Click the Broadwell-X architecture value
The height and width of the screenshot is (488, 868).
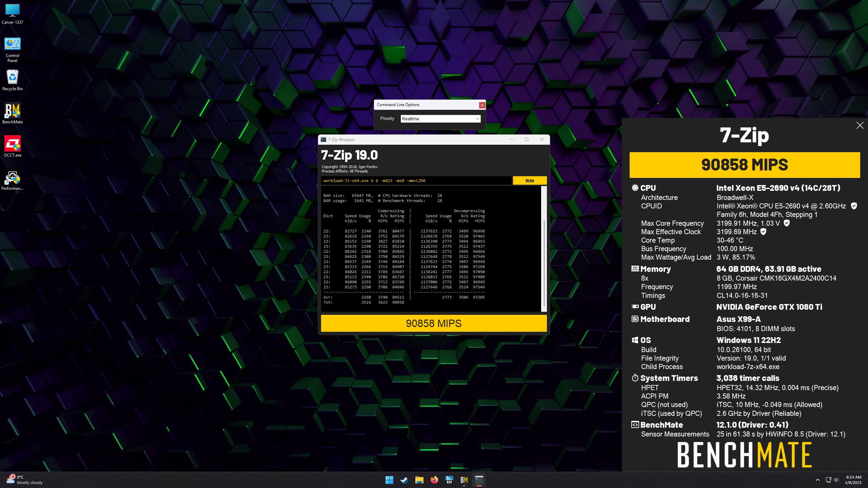pyautogui.click(x=735, y=198)
